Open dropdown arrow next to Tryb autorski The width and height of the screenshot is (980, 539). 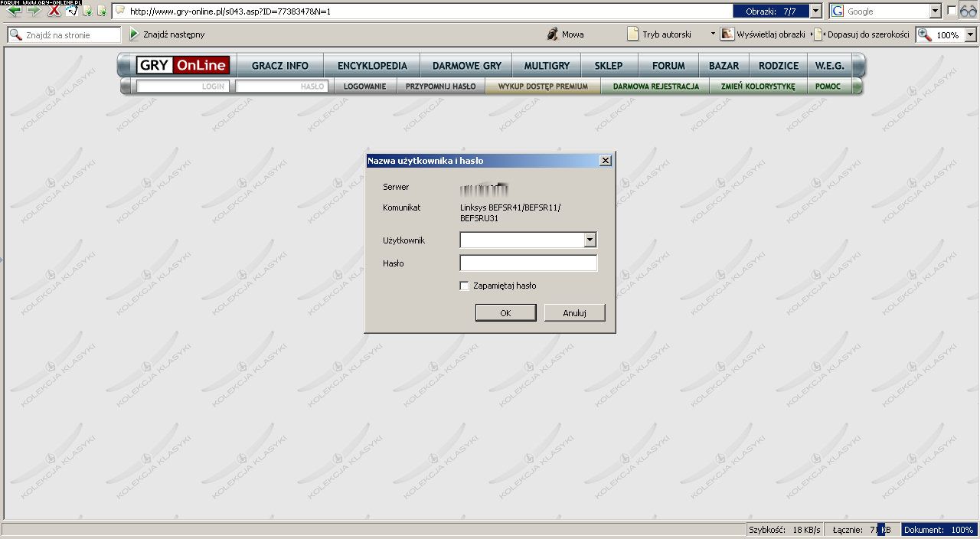pyautogui.click(x=713, y=34)
